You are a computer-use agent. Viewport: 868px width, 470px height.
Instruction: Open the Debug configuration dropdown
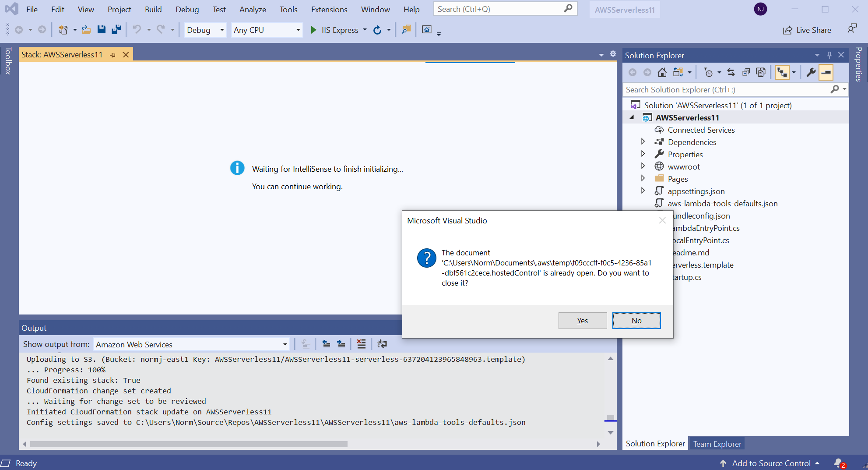point(205,30)
